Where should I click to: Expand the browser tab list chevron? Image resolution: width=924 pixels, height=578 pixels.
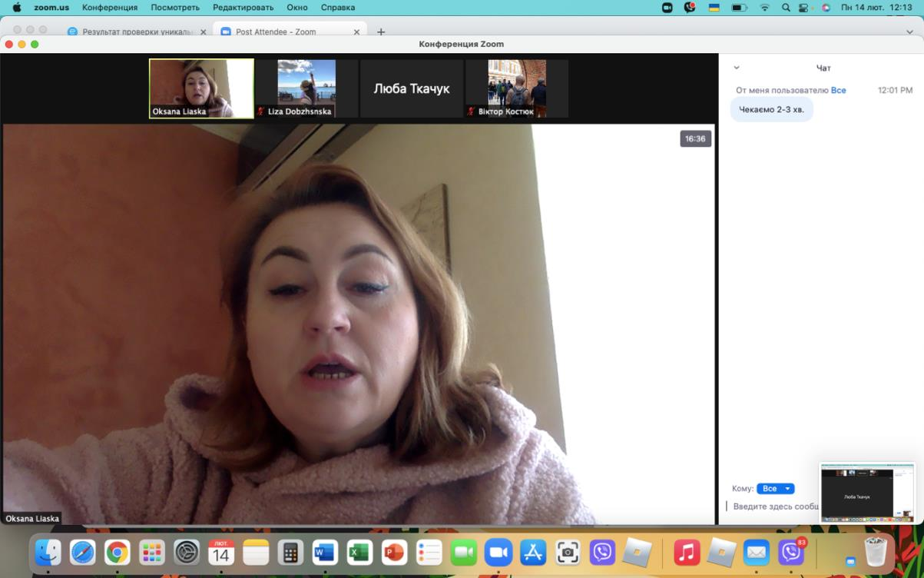click(909, 32)
